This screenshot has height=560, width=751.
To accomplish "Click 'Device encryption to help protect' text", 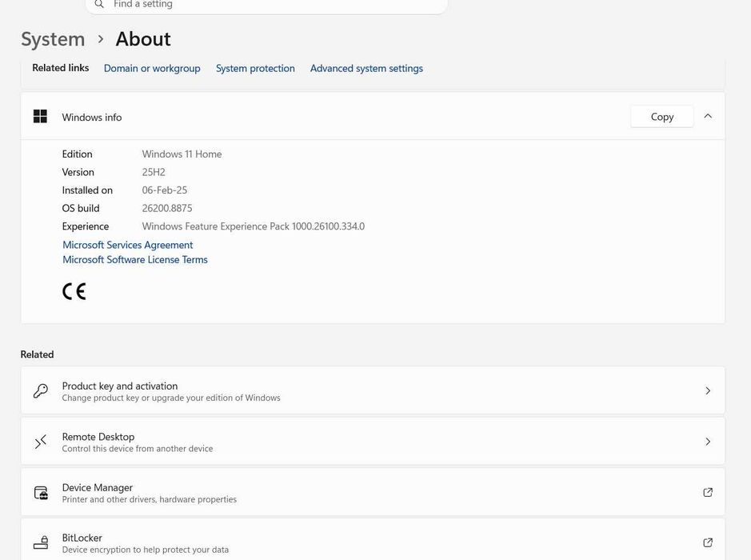I will point(145,550).
